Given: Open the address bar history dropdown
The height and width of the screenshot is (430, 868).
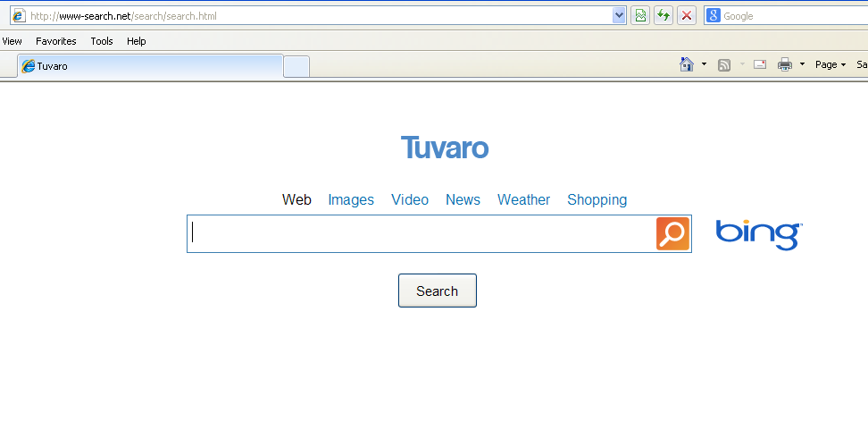Looking at the screenshot, I should (x=620, y=15).
